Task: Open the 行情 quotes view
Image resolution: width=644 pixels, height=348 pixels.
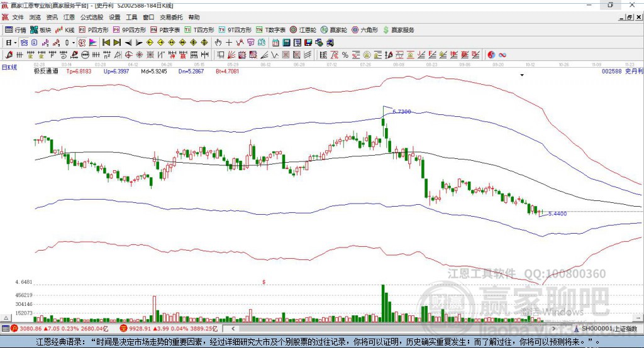Action: (x=16, y=30)
